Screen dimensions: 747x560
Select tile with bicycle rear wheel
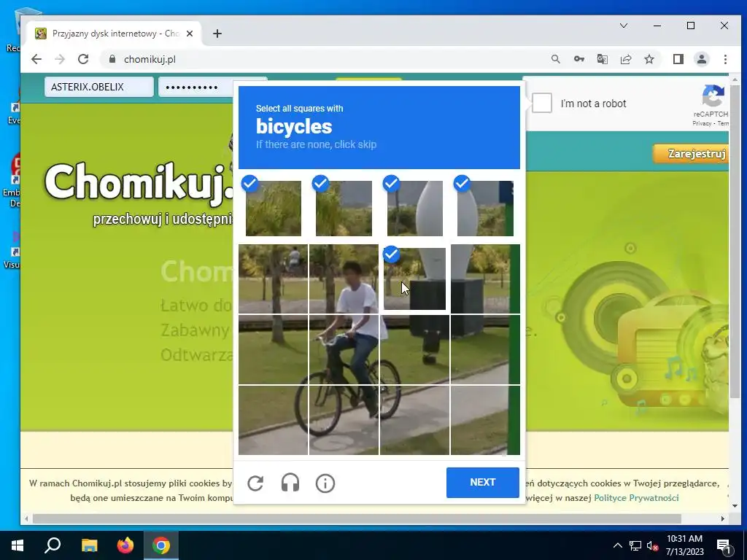tap(414, 349)
